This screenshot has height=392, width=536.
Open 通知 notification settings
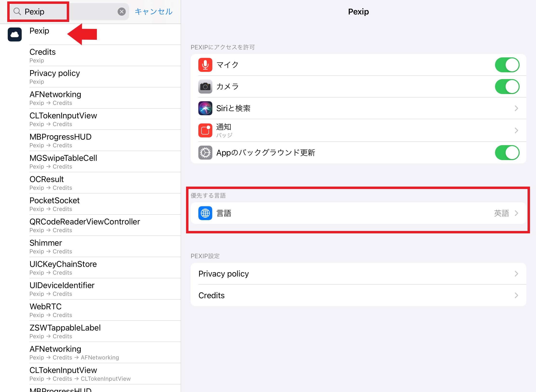tap(358, 130)
